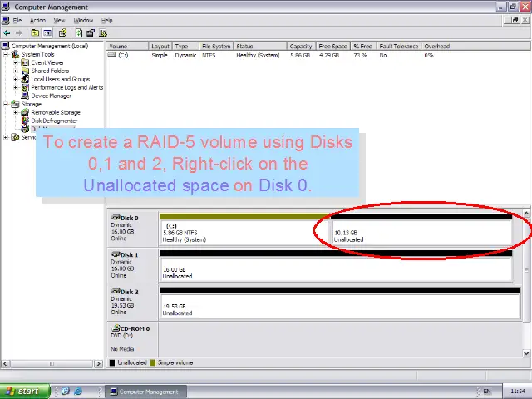Click the Disk 0 drive icon

point(115,218)
